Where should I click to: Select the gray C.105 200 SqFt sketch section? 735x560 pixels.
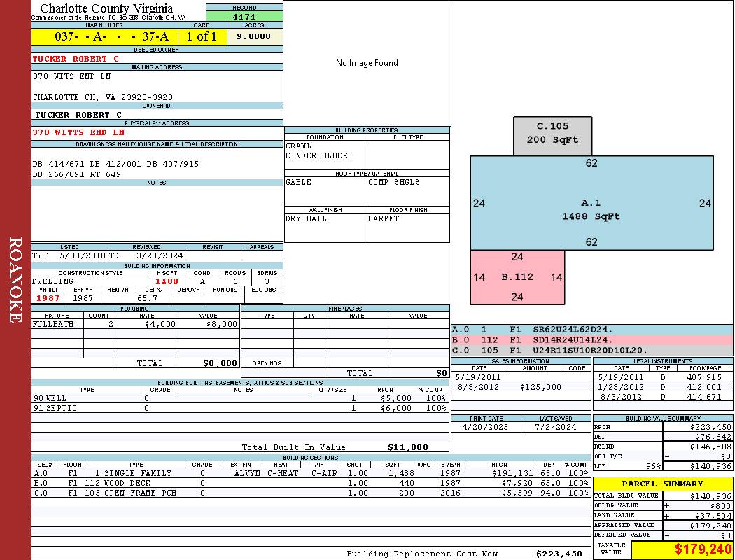(552, 133)
